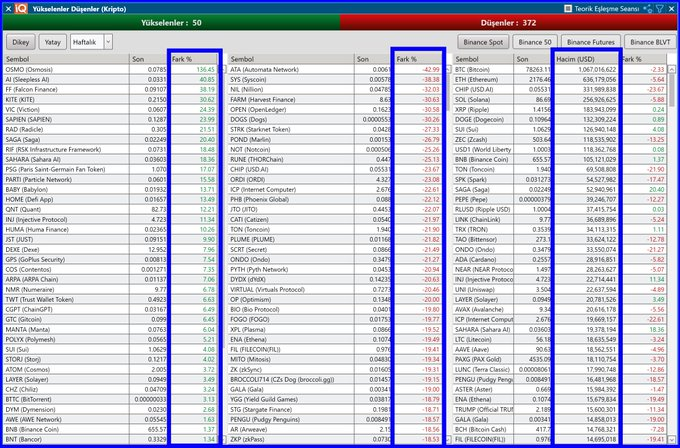Select the KITE (KITE) row
This screenshot has width=680, height=448.
tap(110, 99)
